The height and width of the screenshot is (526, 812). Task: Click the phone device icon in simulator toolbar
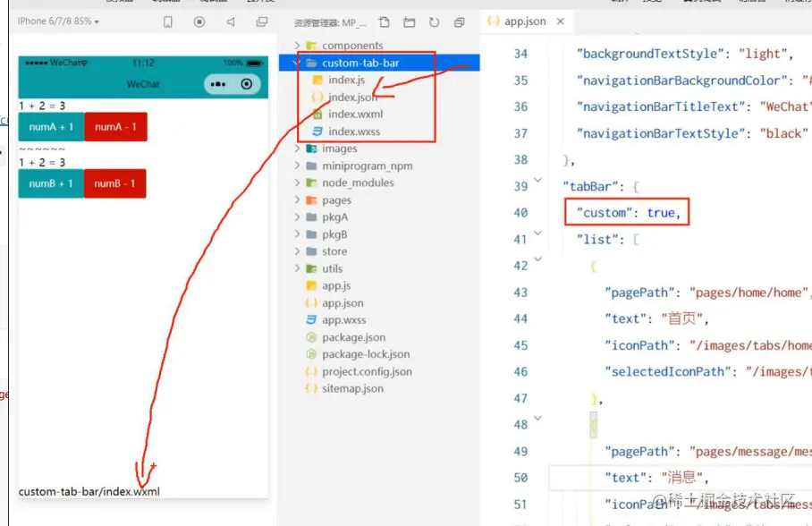point(168,21)
